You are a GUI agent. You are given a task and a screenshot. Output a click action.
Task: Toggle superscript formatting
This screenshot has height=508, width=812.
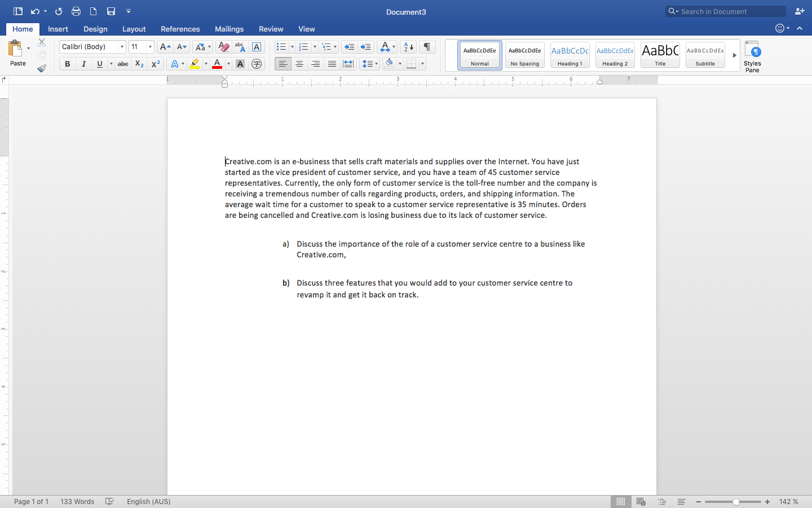pos(156,64)
